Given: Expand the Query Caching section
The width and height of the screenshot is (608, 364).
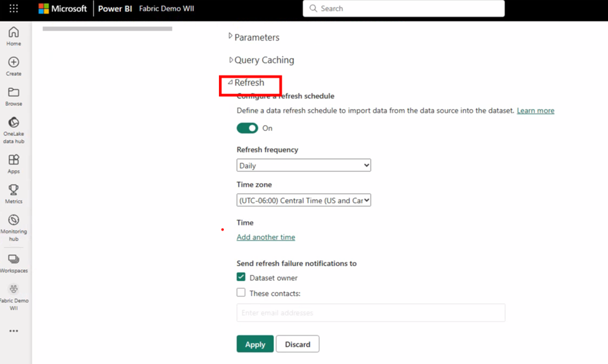Looking at the screenshot, I should (x=261, y=60).
